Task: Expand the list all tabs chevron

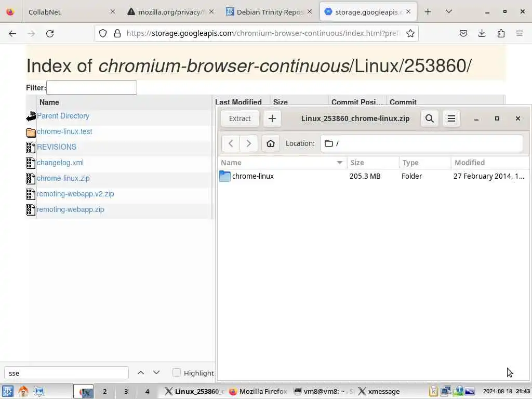Action: pyautogui.click(x=448, y=12)
